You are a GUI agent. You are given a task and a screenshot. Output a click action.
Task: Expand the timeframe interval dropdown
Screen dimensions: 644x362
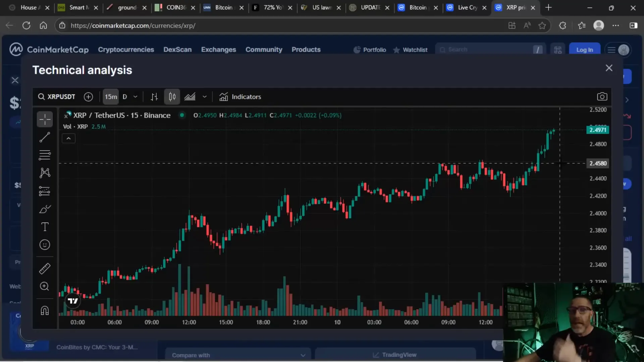coord(136,97)
